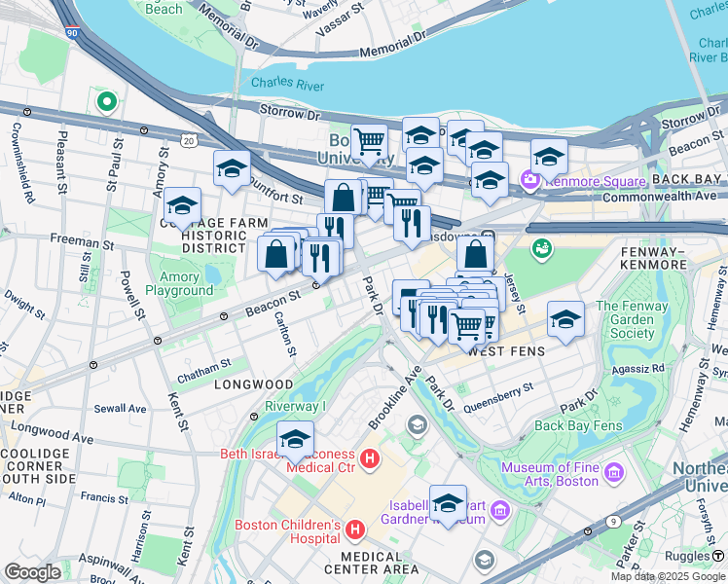Open the school marker over Isabella Stewart Gardner Museum
Screen dimensions: 728x584
pyautogui.click(x=448, y=505)
